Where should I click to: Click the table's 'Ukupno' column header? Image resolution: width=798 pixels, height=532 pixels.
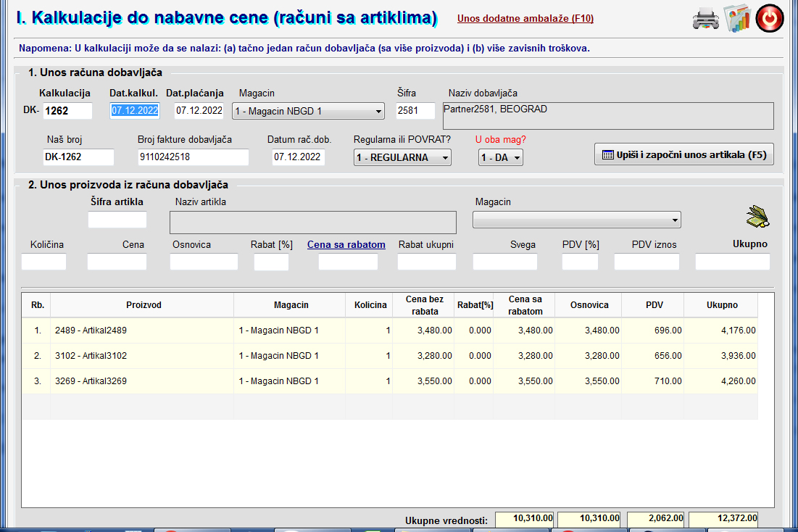721,305
